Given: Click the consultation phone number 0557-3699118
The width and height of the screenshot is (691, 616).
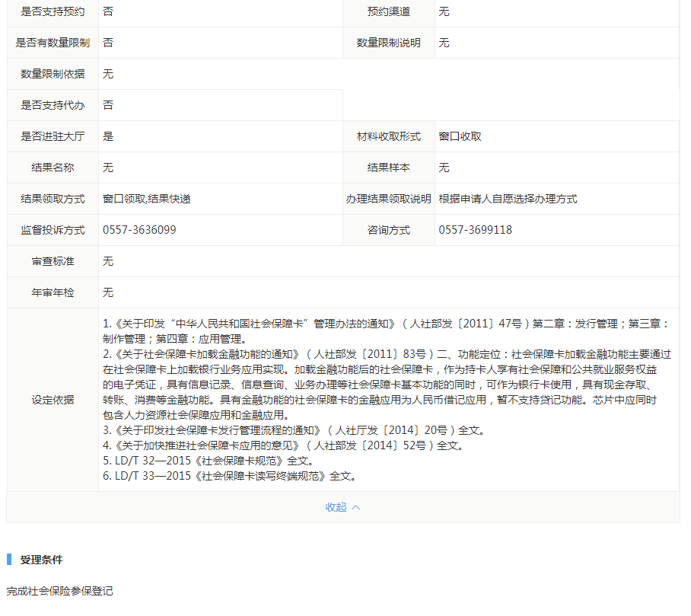Looking at the screenshot, I should [x=475, y=230].
